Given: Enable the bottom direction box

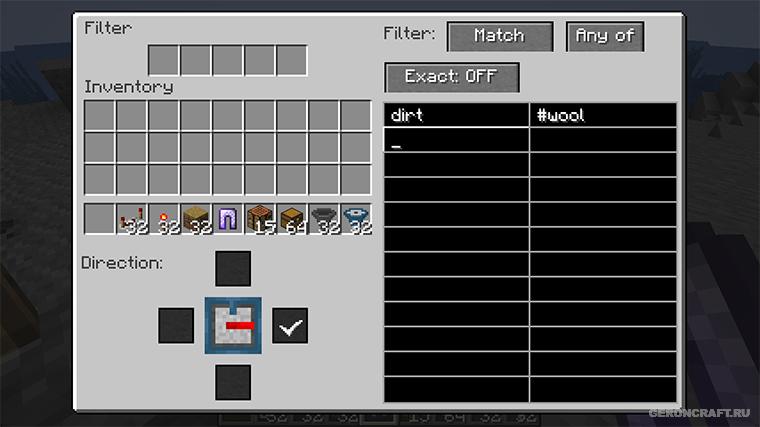Looking at the screenshot, I should (x=233, y=383).
